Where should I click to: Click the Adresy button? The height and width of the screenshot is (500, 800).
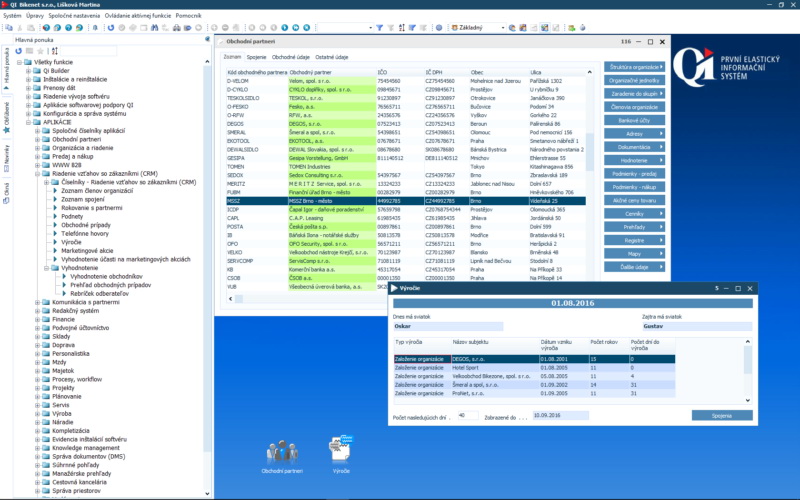pyautogui.click(x=634, y=134)
